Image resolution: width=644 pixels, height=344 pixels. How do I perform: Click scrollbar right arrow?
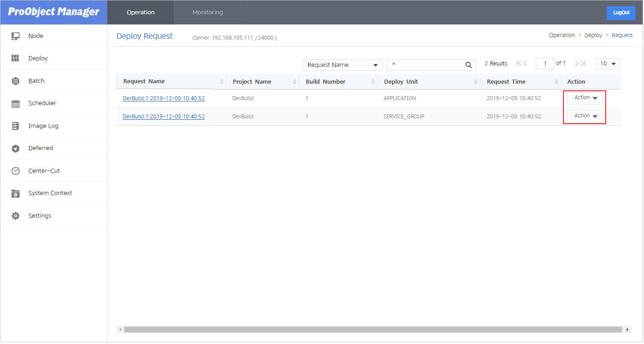pos(628,330)
